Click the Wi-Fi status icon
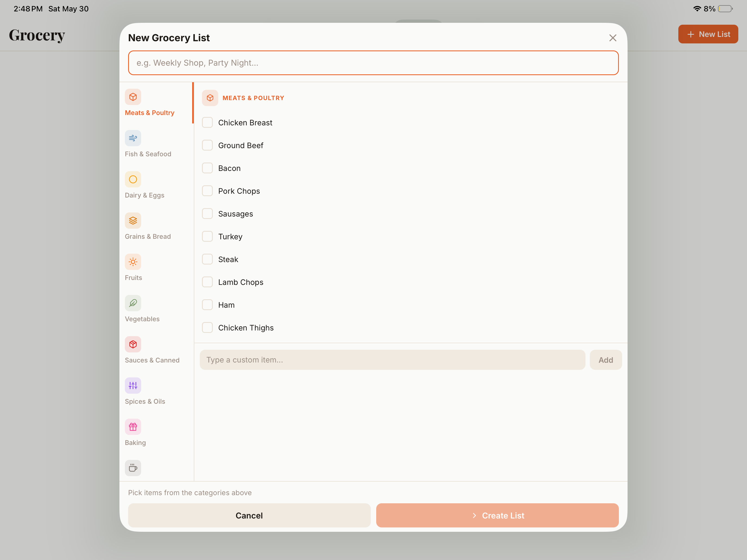Image resolution: width=747 pixels, height=560 pixels. (x=697, y=9)
